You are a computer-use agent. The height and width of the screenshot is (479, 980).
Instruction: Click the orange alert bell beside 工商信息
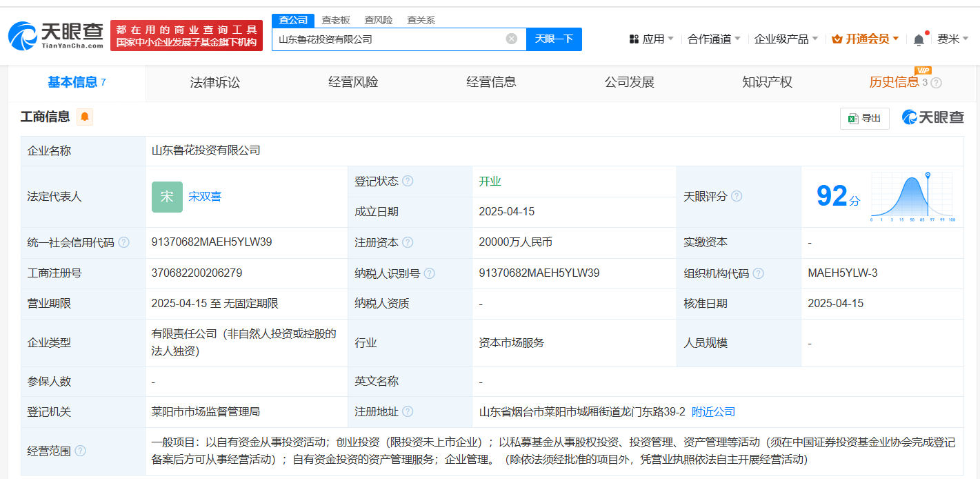click(85, 117)
